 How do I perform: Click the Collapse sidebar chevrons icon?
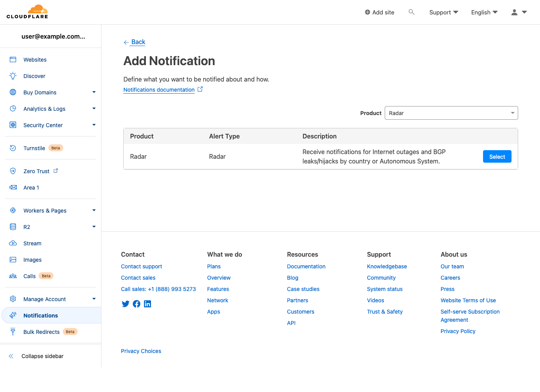tap(11, 356)
